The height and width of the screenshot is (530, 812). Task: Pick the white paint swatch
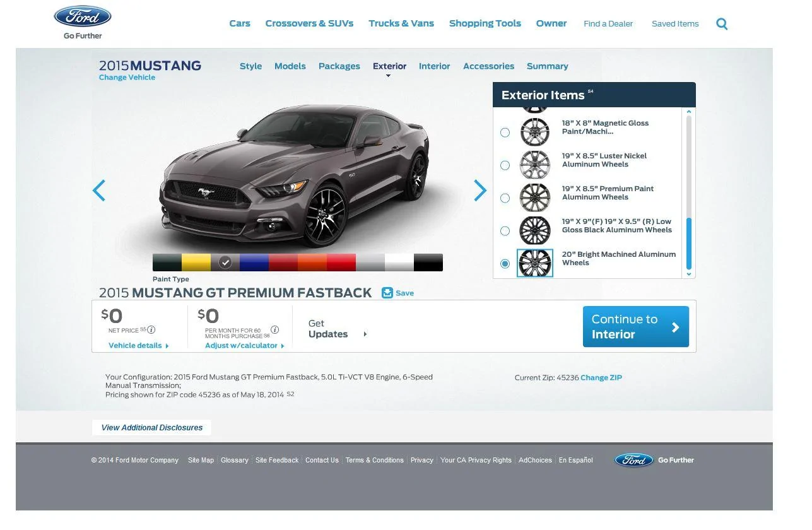pyautogui.click(x=399, y=262)
